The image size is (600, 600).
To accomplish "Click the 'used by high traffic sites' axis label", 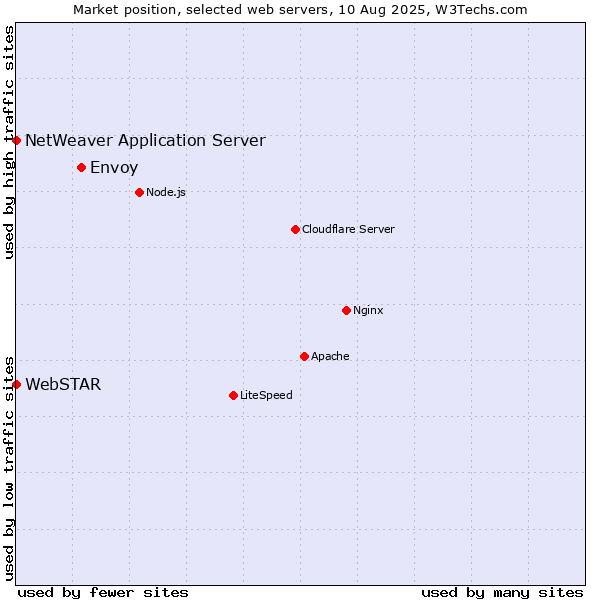I will click(9, 142).
